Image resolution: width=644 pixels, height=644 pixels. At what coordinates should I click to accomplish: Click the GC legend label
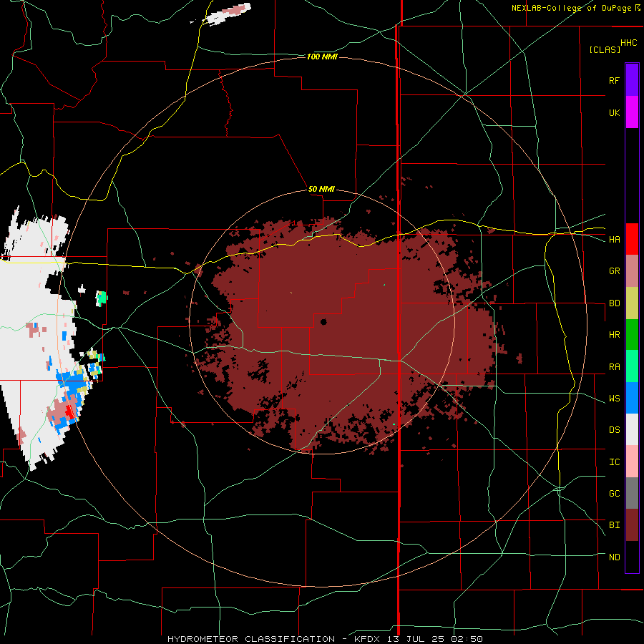pyautogui.click(x=614, y=494)
